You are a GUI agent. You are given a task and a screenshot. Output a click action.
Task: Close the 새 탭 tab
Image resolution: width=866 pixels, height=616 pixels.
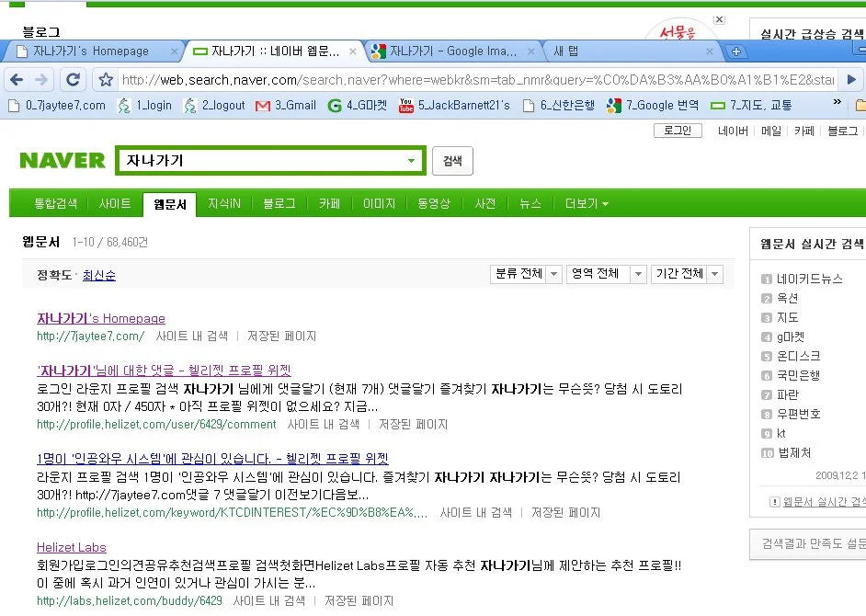709,51
